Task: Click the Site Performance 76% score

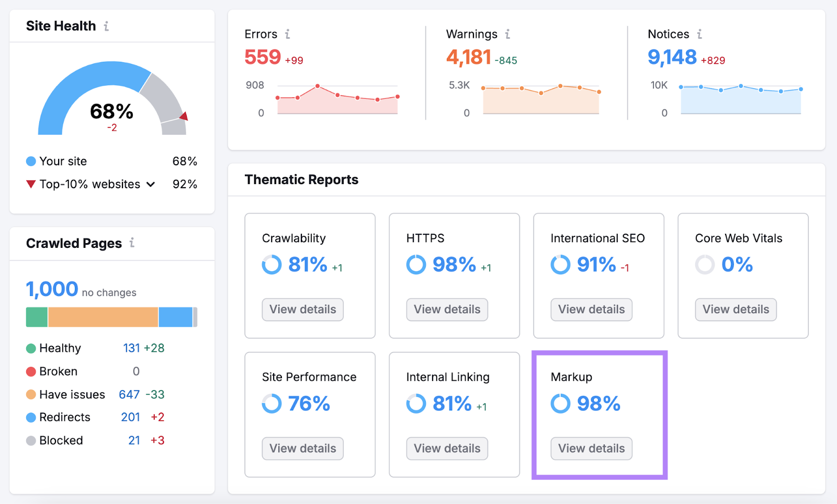Action: (x=309, y=404)
